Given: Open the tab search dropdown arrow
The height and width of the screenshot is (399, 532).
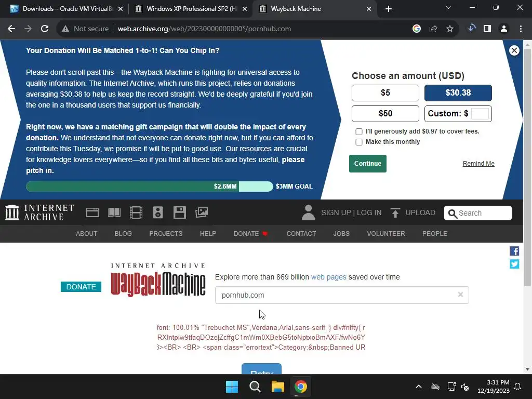Looking at the screenshot, I should pyautogui.click(x=448, y=7).
